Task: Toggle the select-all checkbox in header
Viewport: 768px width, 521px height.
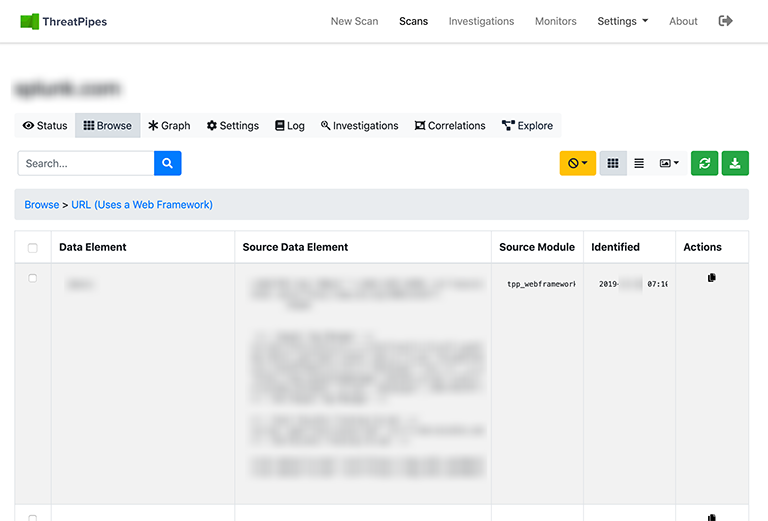Action: pos(33,248)
